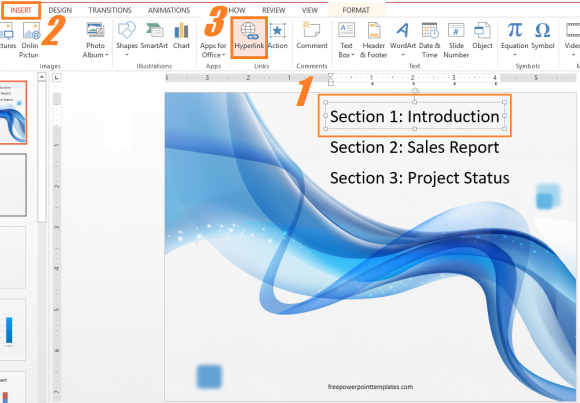Switch to the DESIGN ribbon tab
The image size is (580, 403).
click(60, 10)
